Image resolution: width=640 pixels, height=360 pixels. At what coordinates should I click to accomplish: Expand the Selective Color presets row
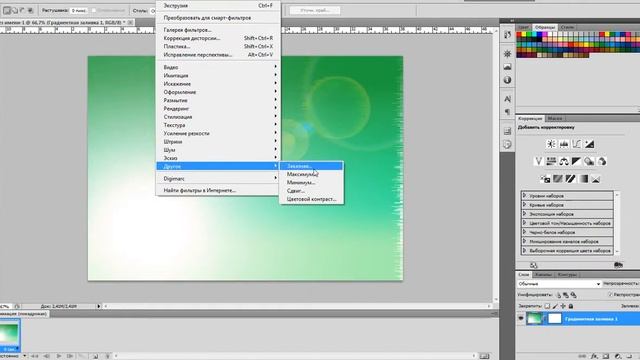tap(567, 251)
